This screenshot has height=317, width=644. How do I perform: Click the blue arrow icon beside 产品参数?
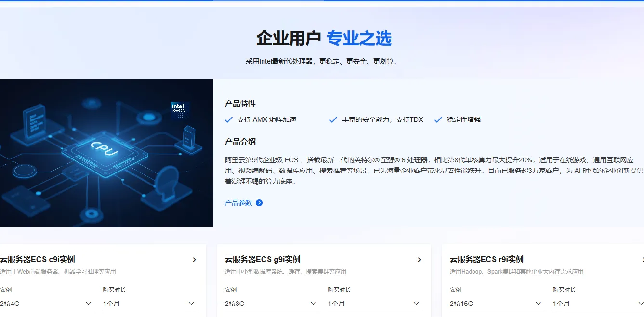coord(259,203)
